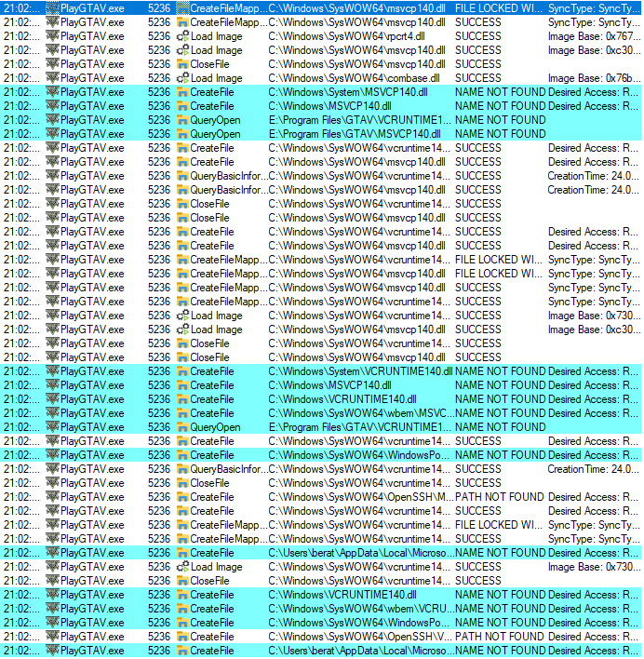
Task: Click the file icon in the System\VCRUNTIME140.dll CreateFile row
Action: coord(182,371)
